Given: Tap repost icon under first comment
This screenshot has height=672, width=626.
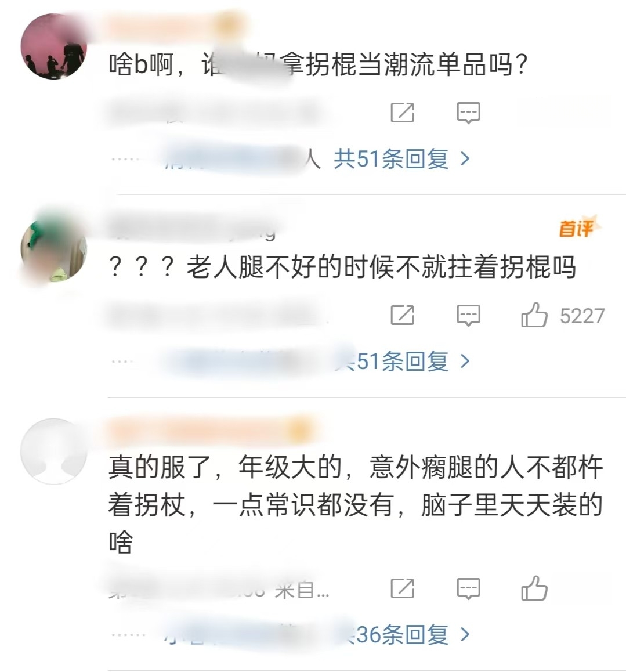Looking at the screenshot, I should [402, 113].
